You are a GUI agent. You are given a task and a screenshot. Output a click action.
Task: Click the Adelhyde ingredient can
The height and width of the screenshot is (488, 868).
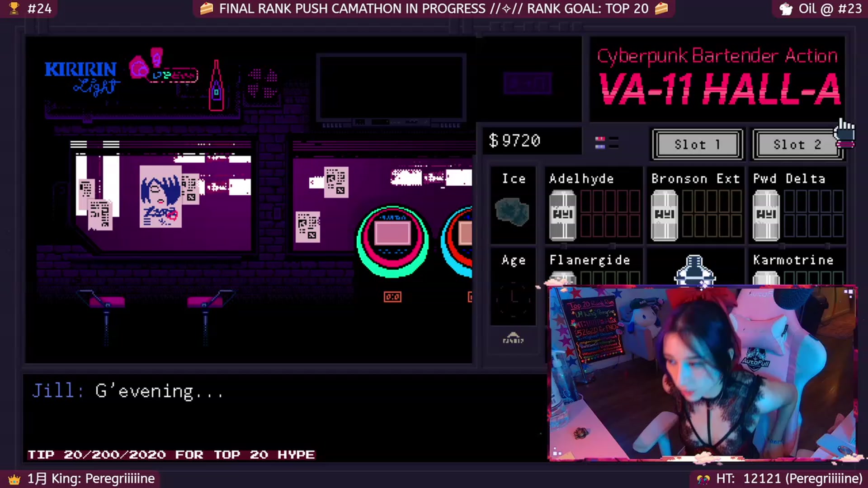[562, 215]
